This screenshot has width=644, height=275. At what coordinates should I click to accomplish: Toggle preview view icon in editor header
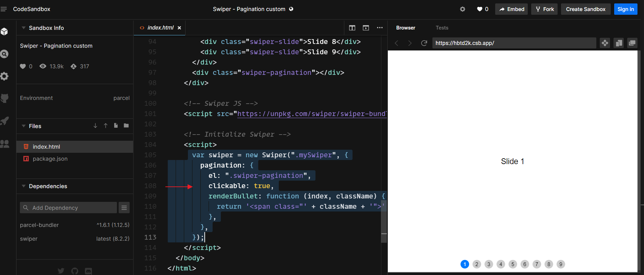tap(366, 28)
